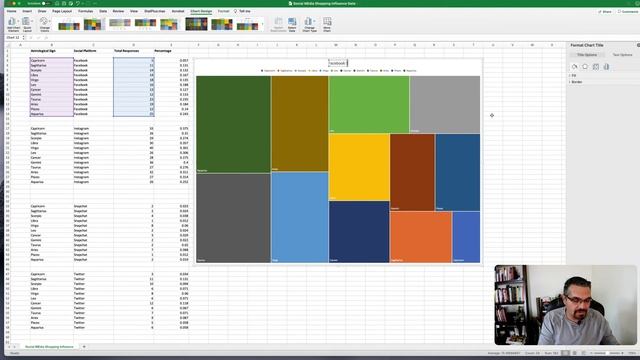Open the View ribbon tab
The image size is (640, 360).
pos(134,11)
